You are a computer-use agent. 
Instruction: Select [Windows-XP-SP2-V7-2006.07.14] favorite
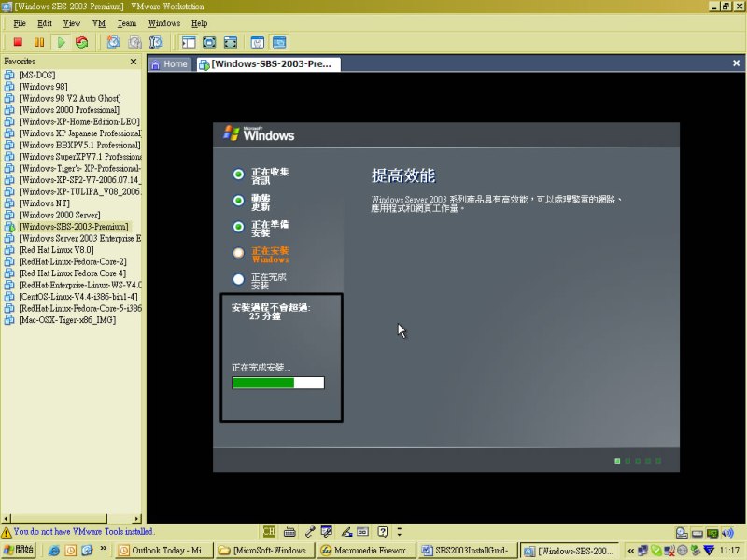(x=79, y=180)
